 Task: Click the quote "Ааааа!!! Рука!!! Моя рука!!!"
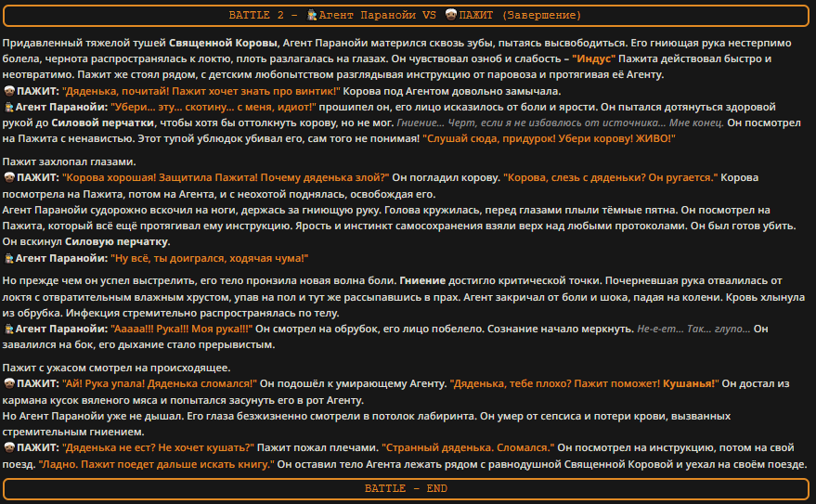[182, 330]
